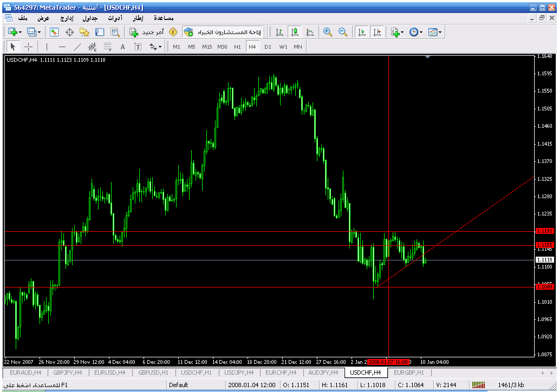Expand the new chart dropdown arrow

pyautogui.click(x=20, y=32)
